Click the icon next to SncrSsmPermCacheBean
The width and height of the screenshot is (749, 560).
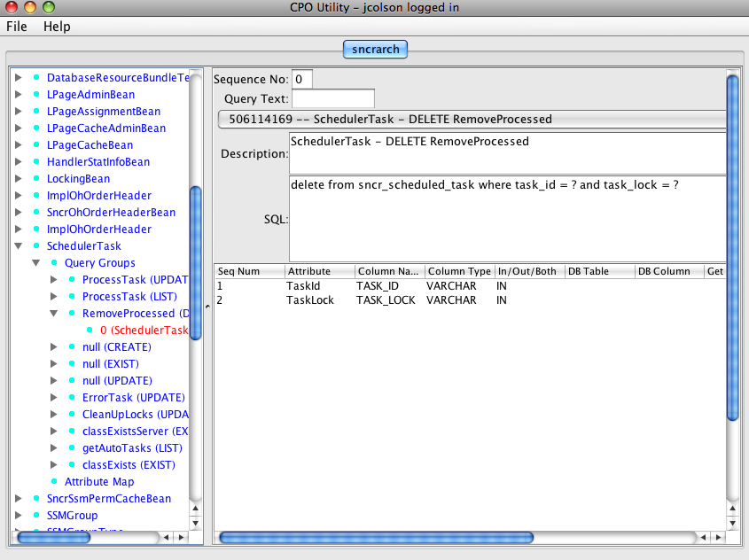(36, 498)
